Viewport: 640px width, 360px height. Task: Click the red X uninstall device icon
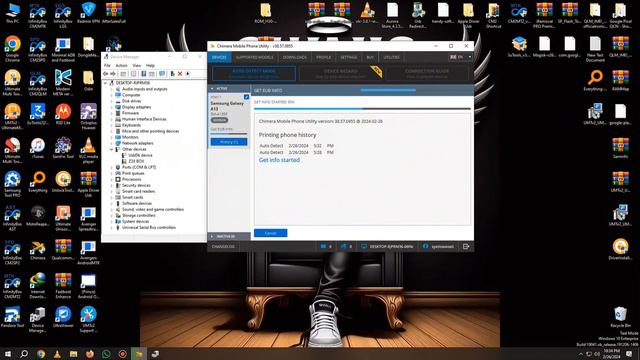click(x=180, y=74)
